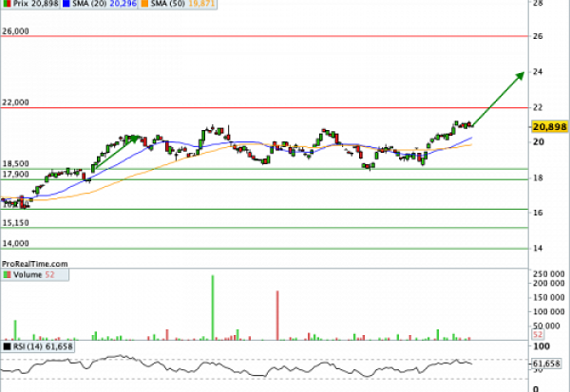Screen dimensions: 570x392
Task: Click the 100 RSI axis label
Action: coord(541,346)
